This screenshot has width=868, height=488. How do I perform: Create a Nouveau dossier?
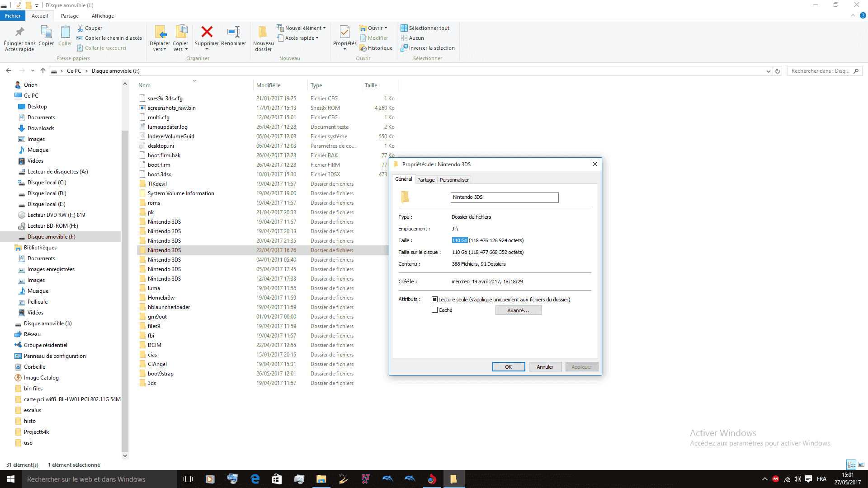263,38
